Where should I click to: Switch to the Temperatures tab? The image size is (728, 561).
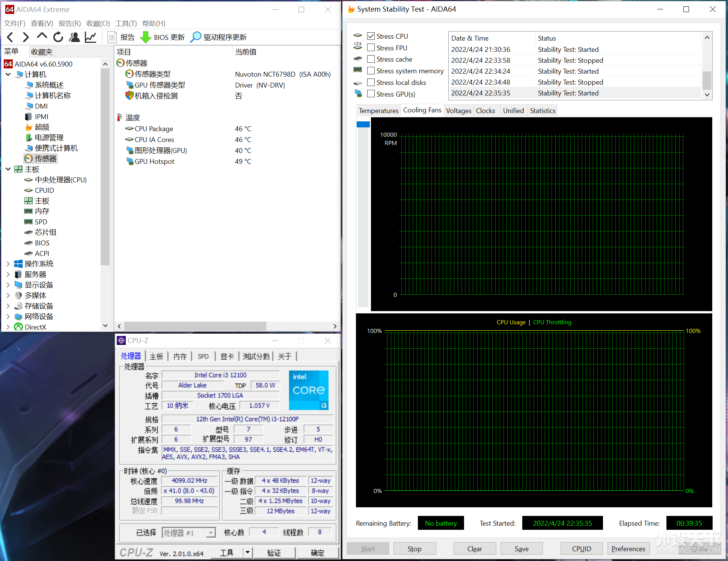click(378, 110)
